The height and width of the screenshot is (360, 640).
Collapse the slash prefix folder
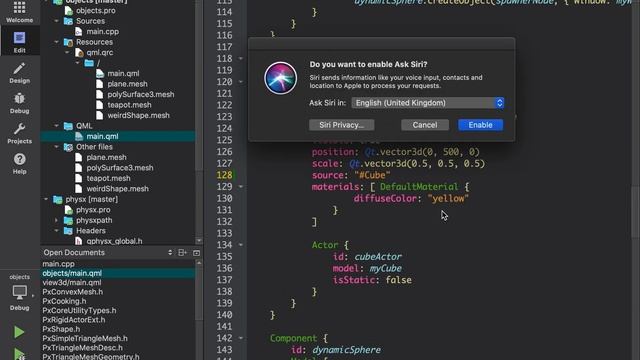(x=78, y=63)
